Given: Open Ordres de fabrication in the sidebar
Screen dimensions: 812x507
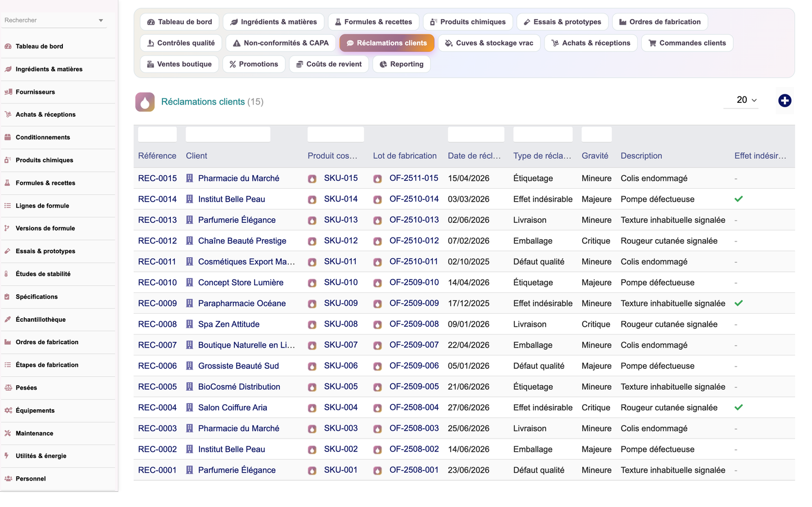Looking at the screenshot, I should coord(47,342).
